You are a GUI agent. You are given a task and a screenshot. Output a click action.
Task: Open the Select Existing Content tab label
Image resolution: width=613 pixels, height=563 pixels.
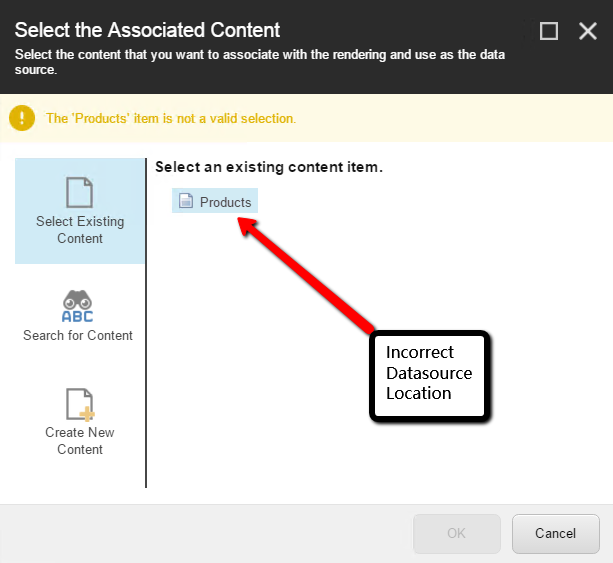point(80,230)
